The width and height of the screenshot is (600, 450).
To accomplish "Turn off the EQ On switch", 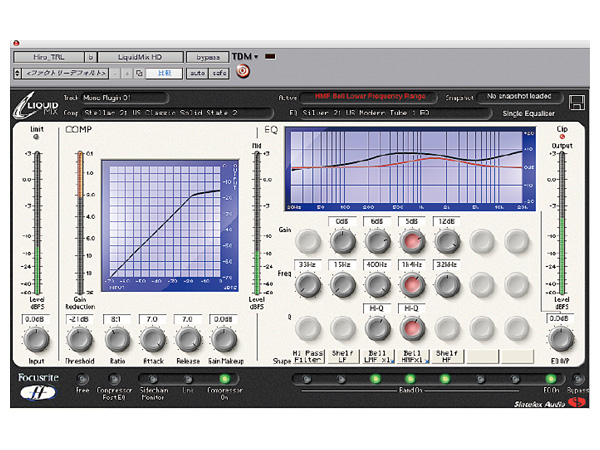I will (x=551, y=379).
